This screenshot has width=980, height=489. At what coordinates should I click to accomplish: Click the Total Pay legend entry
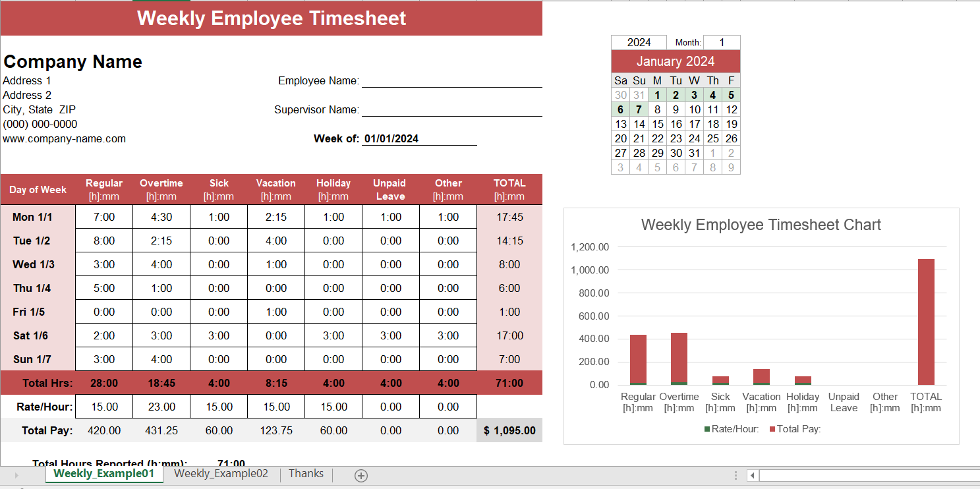coord(795,429)
